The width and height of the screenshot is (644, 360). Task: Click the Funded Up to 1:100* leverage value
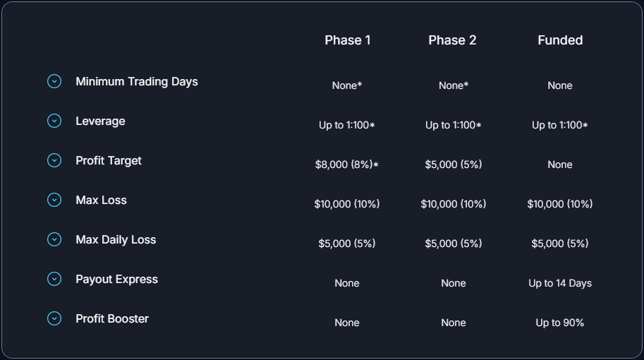tap(560, 125)
